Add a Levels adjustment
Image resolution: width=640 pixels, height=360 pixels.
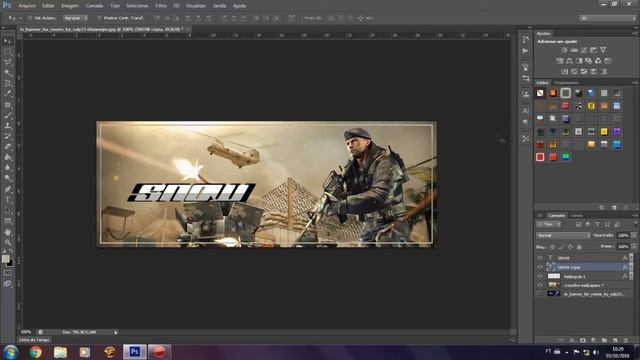pos(574,50)
